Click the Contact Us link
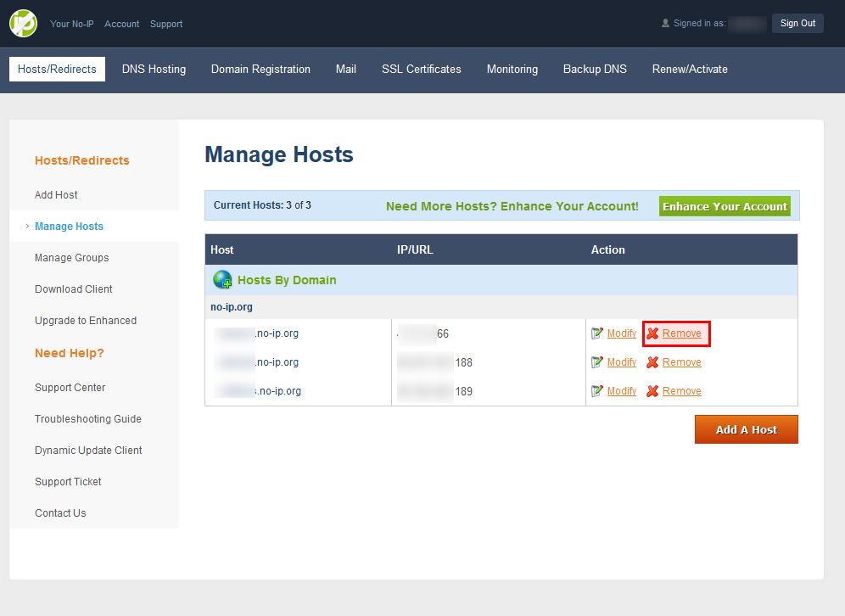This screenshot has height=616, width=845. coord(60,513)
